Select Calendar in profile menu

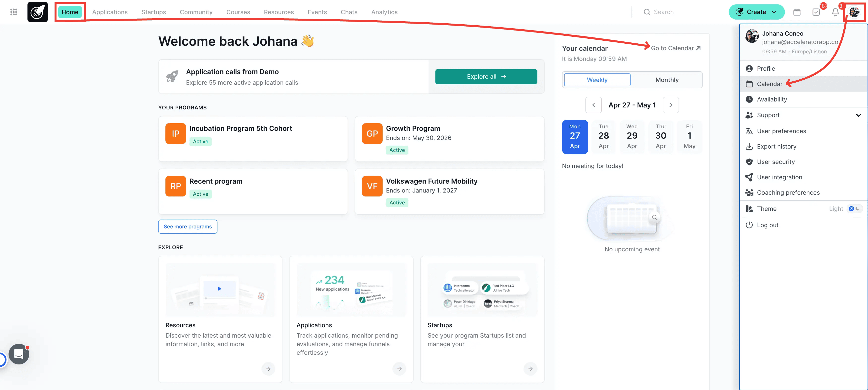click(x=769, y=84)
